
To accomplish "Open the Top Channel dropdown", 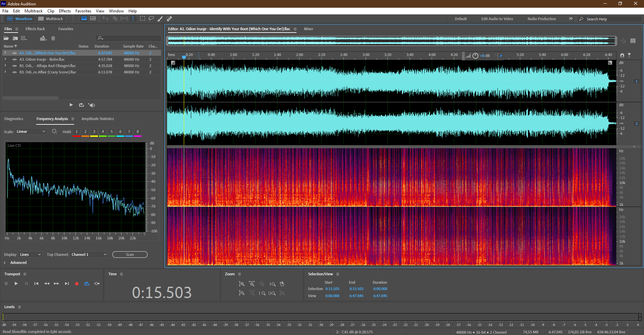I will pyautogui.click(x=89, y=255).
